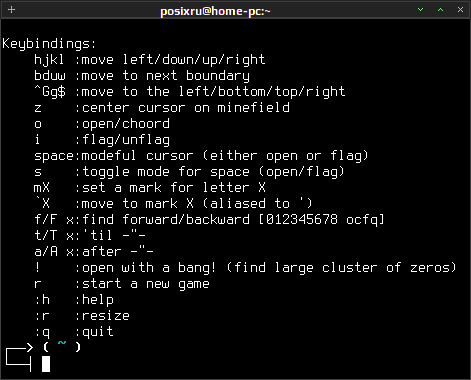Click the 'open/choord' text
Screen dimensions: 471x380
126,124
